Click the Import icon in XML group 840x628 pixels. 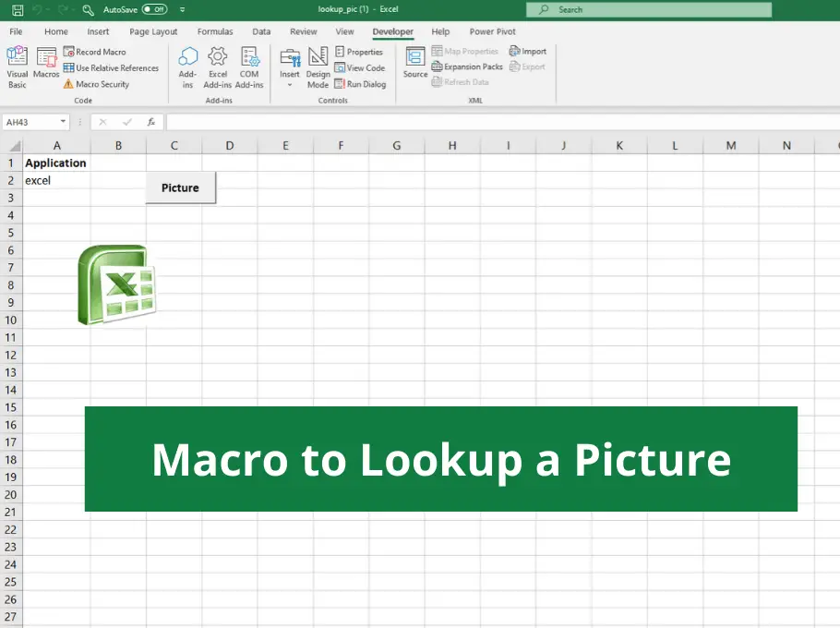(x=527, y=51)
